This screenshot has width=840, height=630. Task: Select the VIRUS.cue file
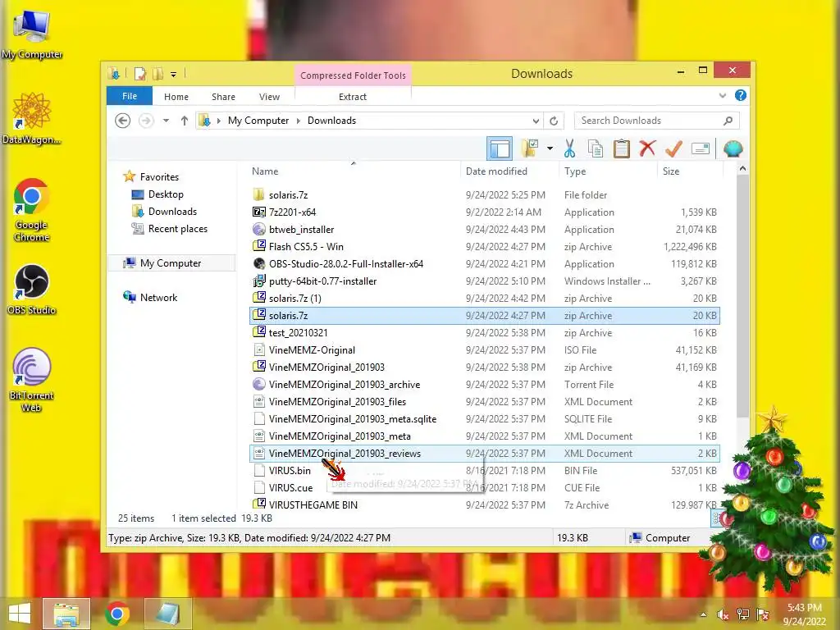tap(485, 487)
